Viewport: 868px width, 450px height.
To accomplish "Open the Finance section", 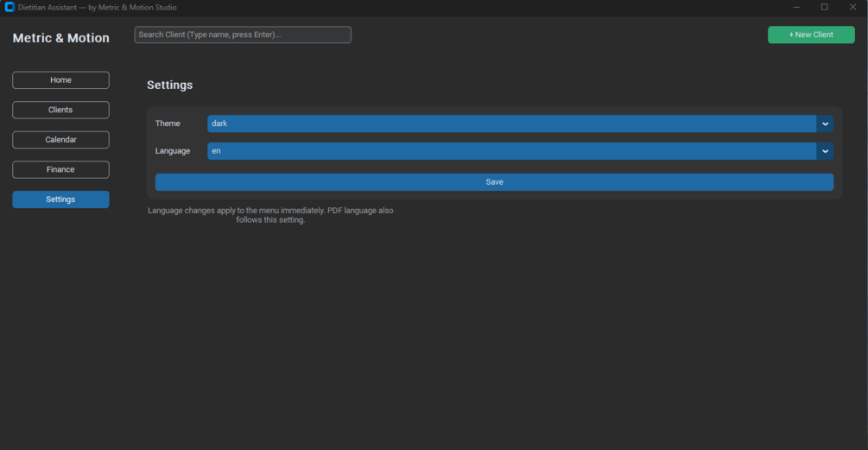I will 61,170.
